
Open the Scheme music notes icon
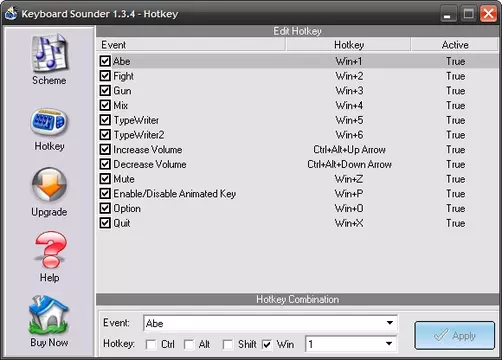49,53
